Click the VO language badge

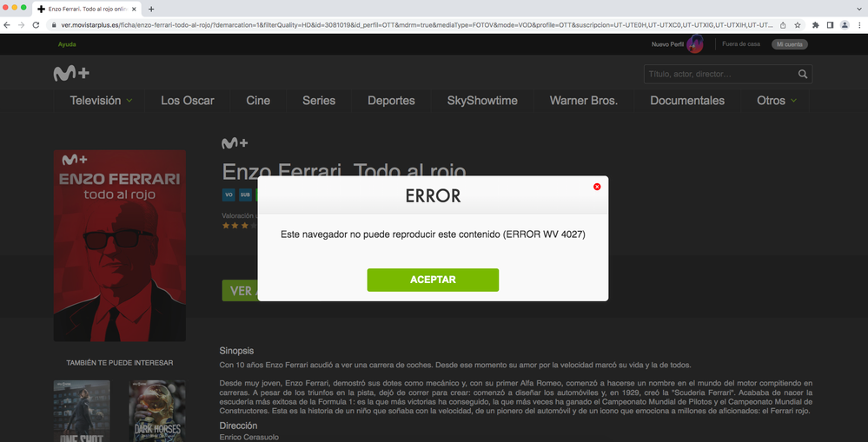point(228,195)
